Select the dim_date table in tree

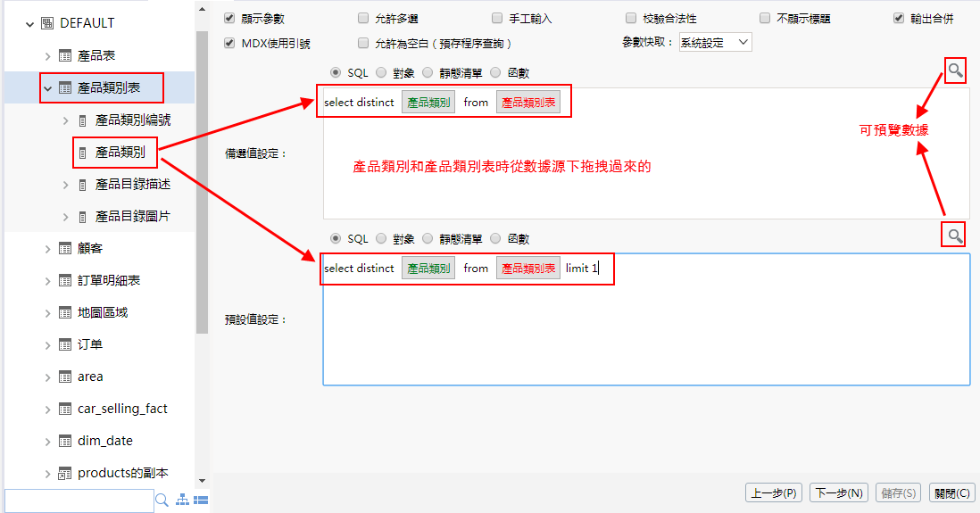(105, 441)
